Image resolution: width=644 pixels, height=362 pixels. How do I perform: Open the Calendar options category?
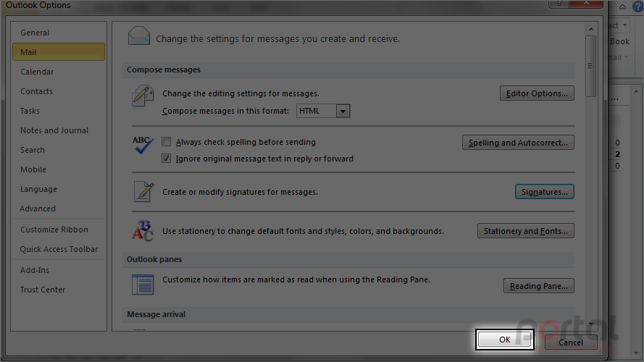click(x=59, y=72)
